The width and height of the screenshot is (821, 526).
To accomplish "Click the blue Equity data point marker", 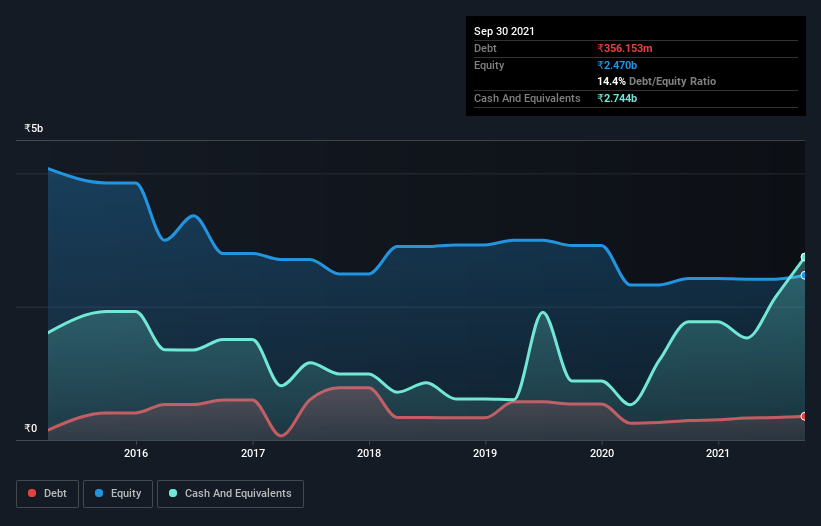I will (804, 275).
